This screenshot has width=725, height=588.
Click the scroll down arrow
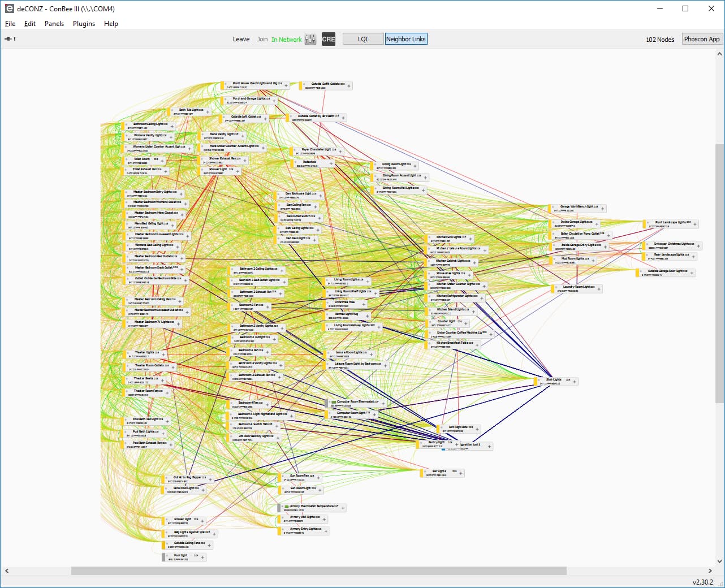[x=719, y=561]
